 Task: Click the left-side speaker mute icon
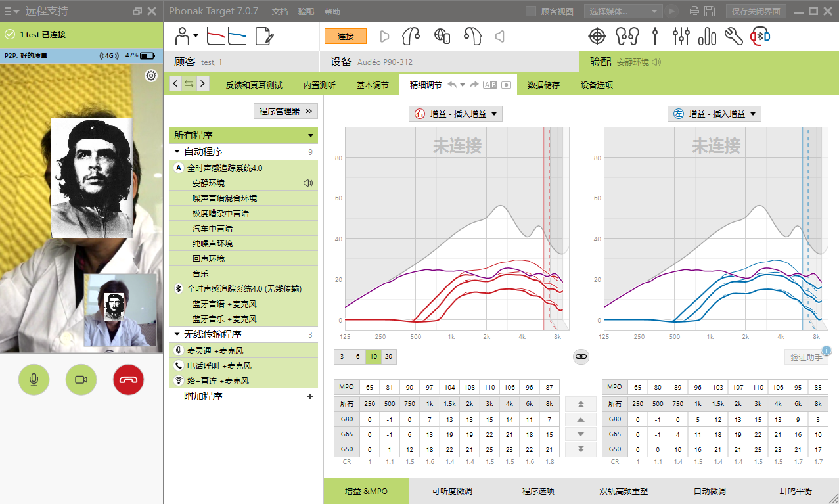[500, 36]
